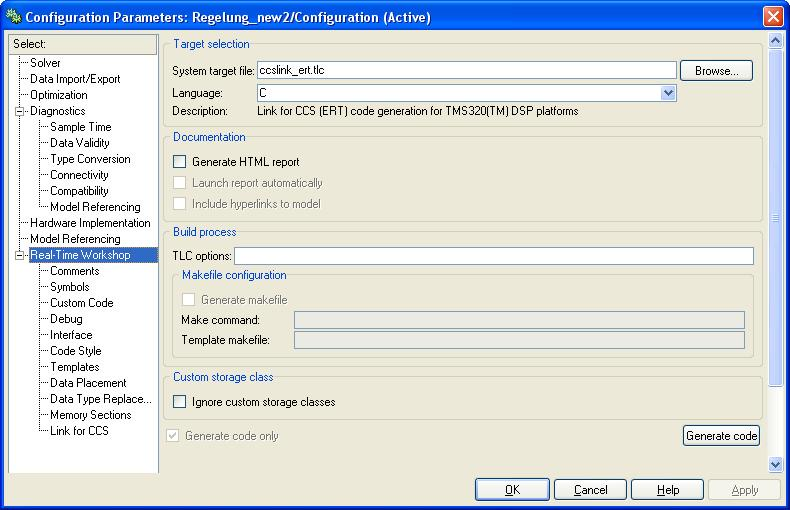Click OK to confirm settings
Image resolution: width=790 pixels, height=510 pixels.
tap(512, 490)
